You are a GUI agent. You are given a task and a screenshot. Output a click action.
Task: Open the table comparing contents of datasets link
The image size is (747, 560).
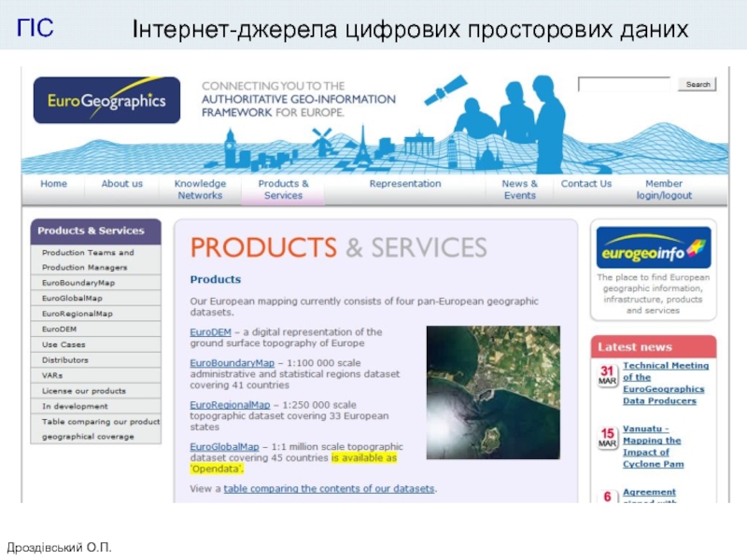(x=330, y=488)
